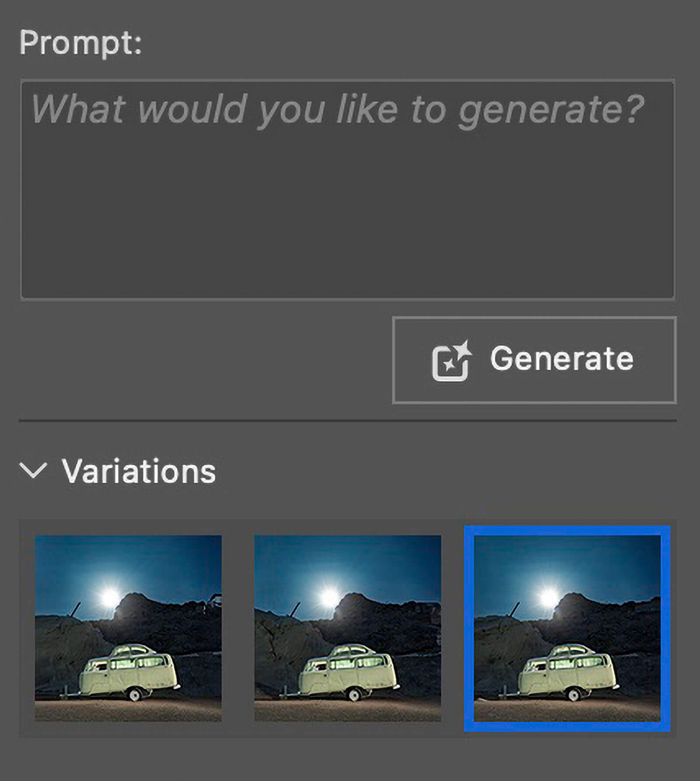Click the word 'Generate' on the button
Screen dimensions: 700x781
click(562, 359)
